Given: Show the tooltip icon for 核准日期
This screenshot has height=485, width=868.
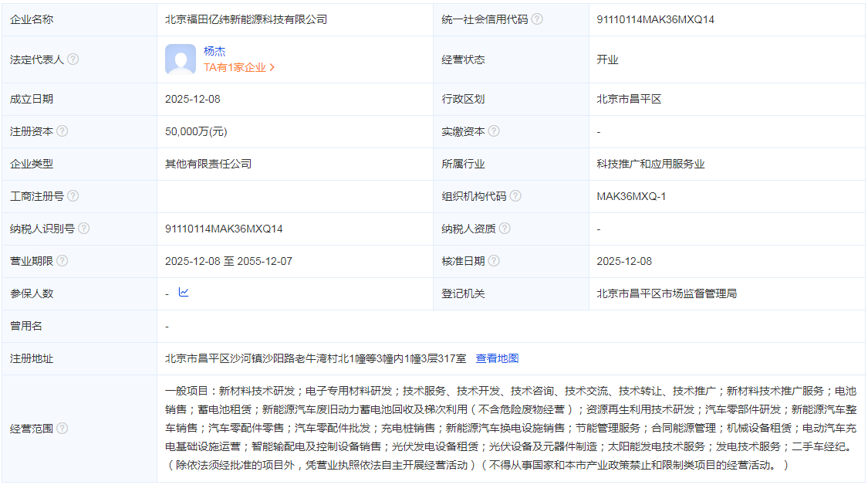Looking at the screenshot, I should [x=494, y=261].
